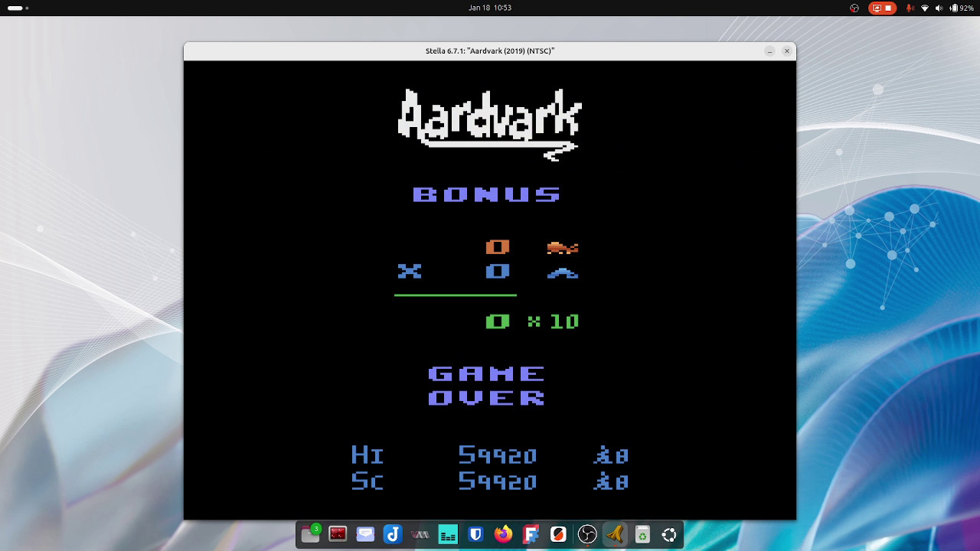
Task: Click the microphone indicator in top bar
Action: point(910,8)
